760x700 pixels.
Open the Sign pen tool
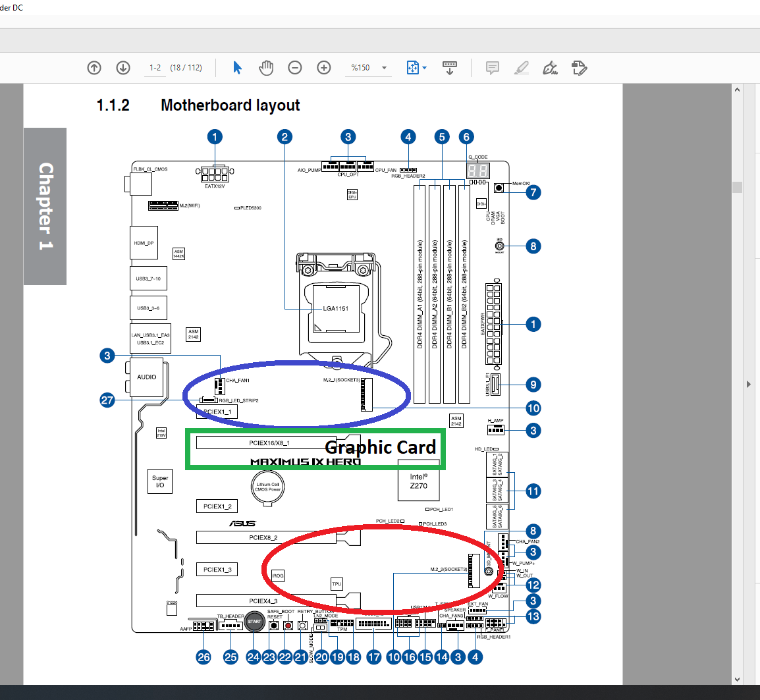tap(550, 68)
